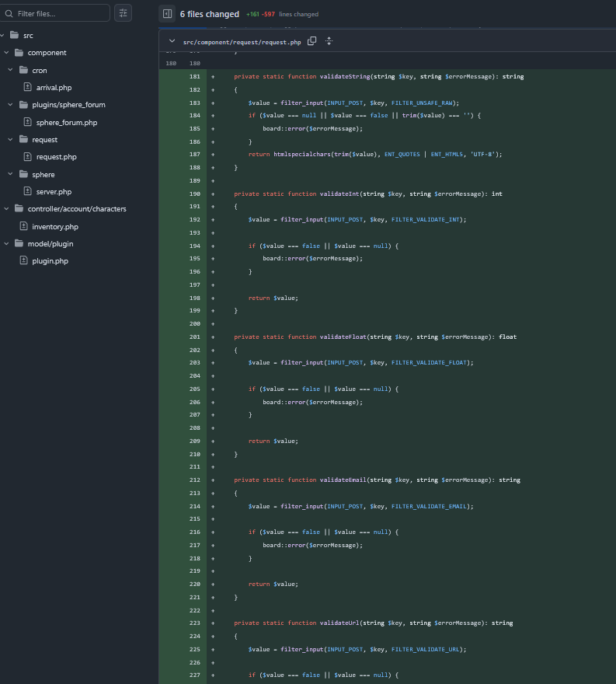Click line number 201 of validateFloat
The width and height of the screenshot is (616, 684).
pos(195,337)
